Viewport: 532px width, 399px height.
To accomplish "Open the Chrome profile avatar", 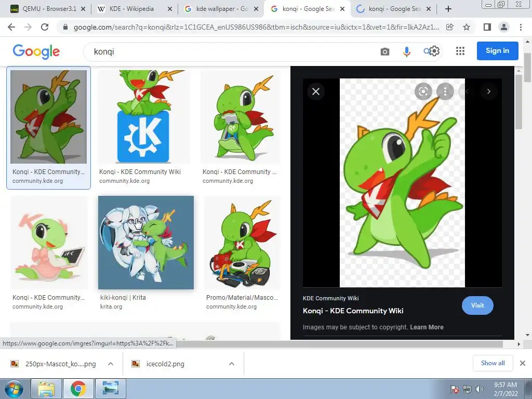I will [504, 27].
